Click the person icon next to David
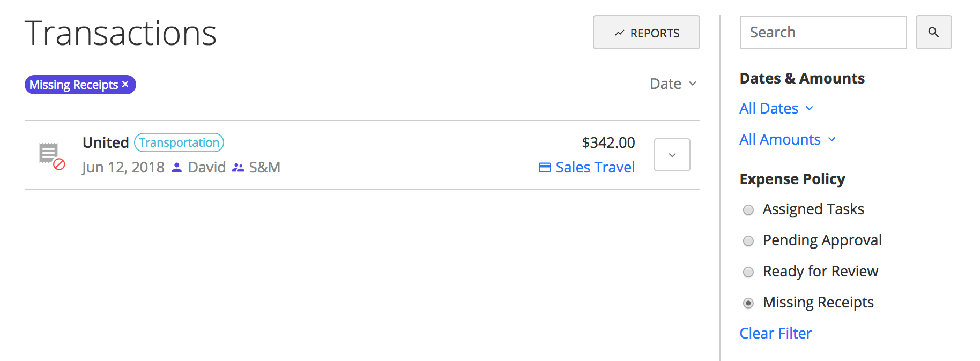The width and height of the screenshot is (980, 361). point(176,168)
